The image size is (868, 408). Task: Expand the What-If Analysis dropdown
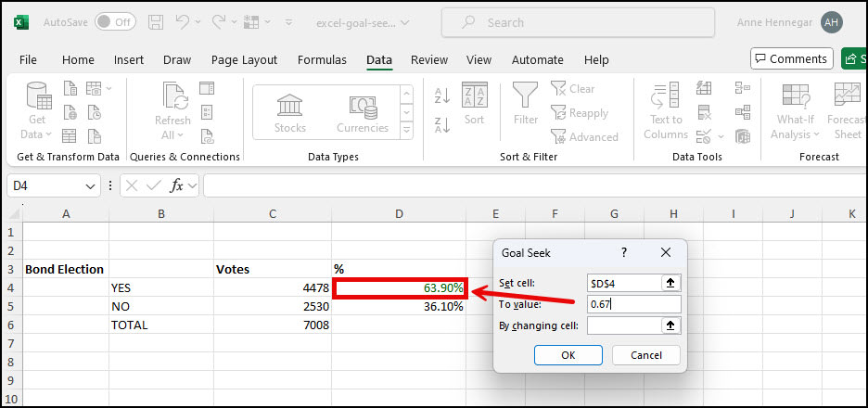click(795, 111)
